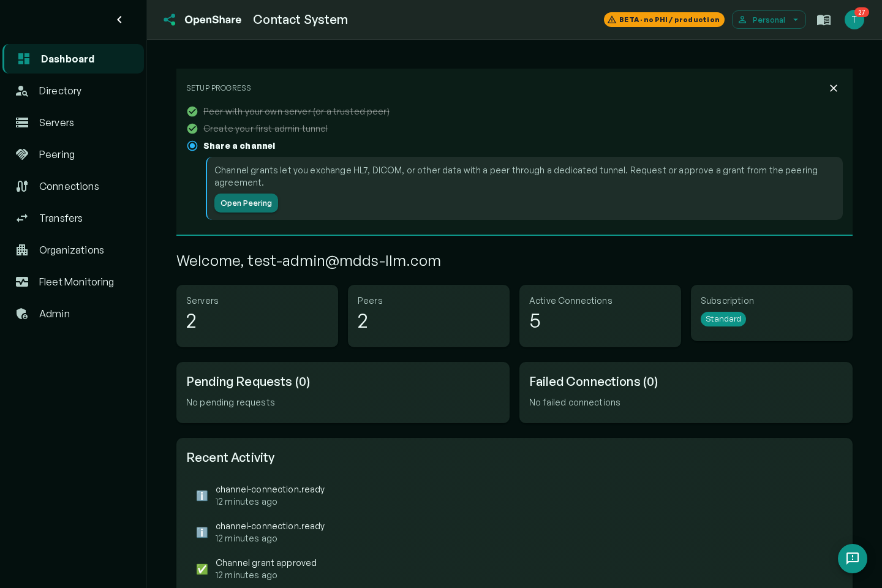Click the Open Peering button
This screenshot has width=882, height=588.
click(246, 203)
